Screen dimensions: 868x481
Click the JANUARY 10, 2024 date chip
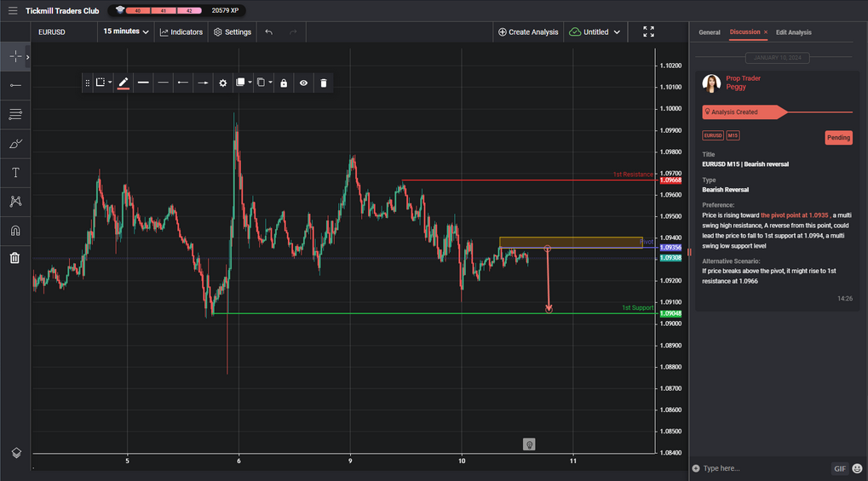pos(777,58)
